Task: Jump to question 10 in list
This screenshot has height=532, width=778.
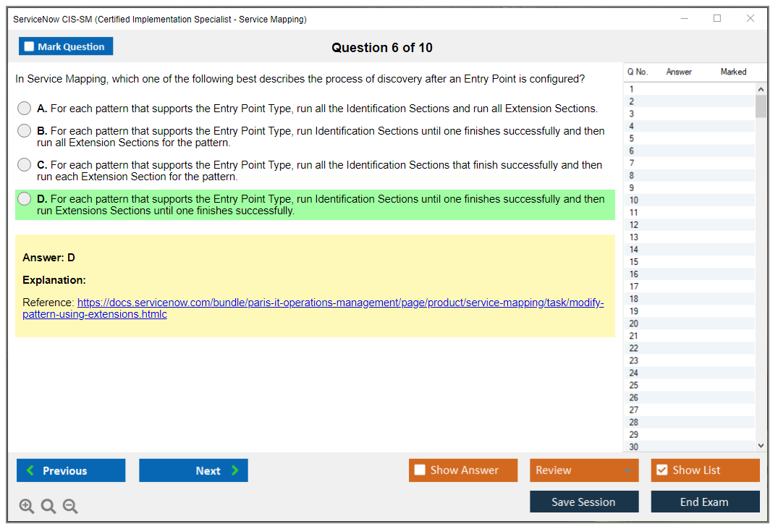Action: click(x=634, y=200)
